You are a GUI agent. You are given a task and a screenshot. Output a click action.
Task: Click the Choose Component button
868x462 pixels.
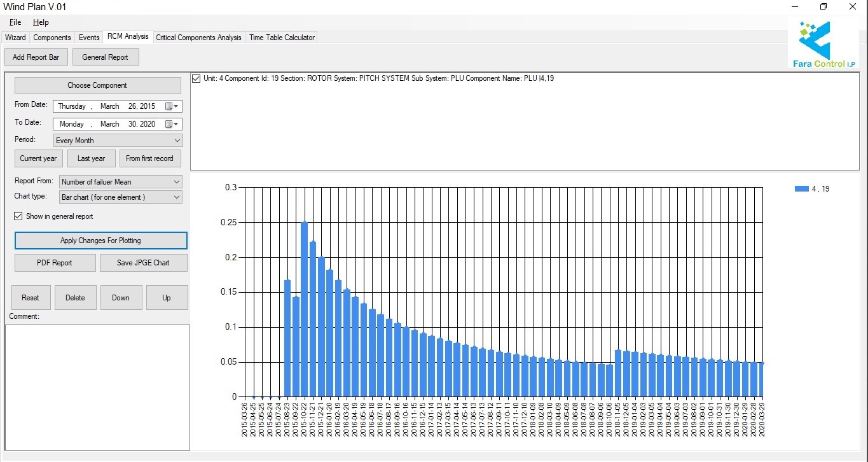[x=97, y=85]
